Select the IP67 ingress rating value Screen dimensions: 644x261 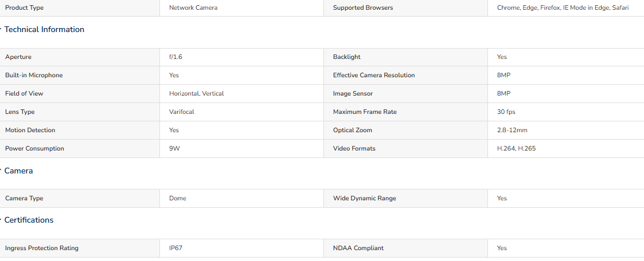point(175,248)
